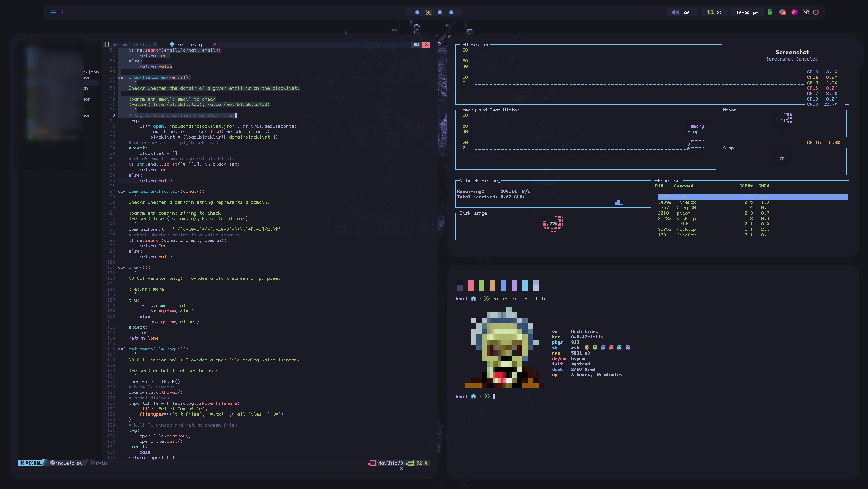
Task: Select the inc_etc.py tab
Action: pyautogui.click(x=188, y=44)
